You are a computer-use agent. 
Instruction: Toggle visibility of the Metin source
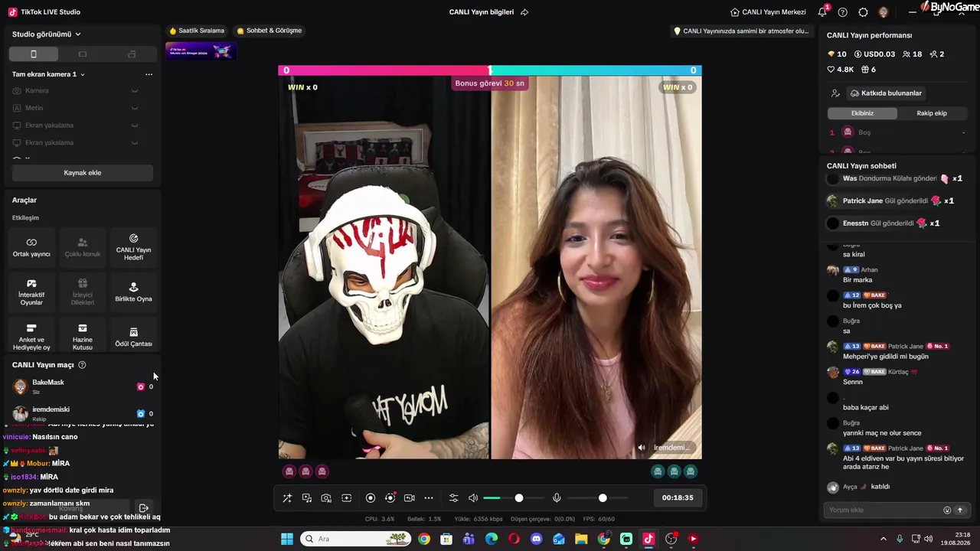[x=134, y=108]
